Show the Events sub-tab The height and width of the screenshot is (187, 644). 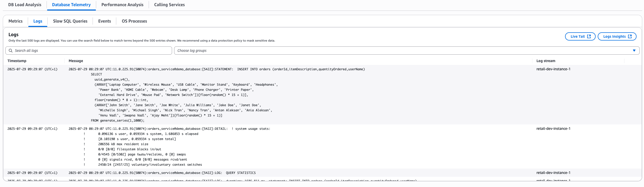(104, 21)
